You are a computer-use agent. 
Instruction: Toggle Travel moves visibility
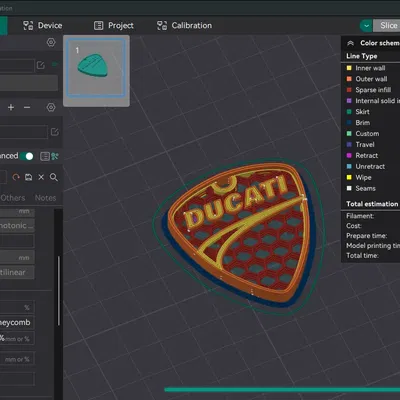(365, 145)
